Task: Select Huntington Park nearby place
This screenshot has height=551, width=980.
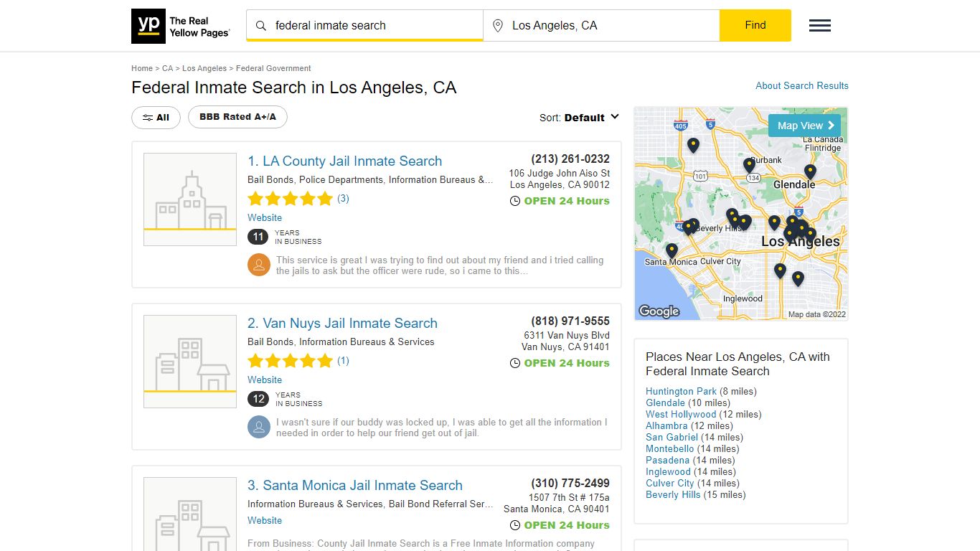Action: point(681,391)
